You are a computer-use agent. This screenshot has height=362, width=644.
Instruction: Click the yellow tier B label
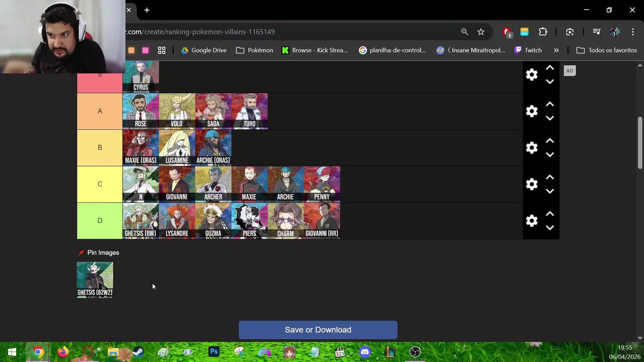100,148
